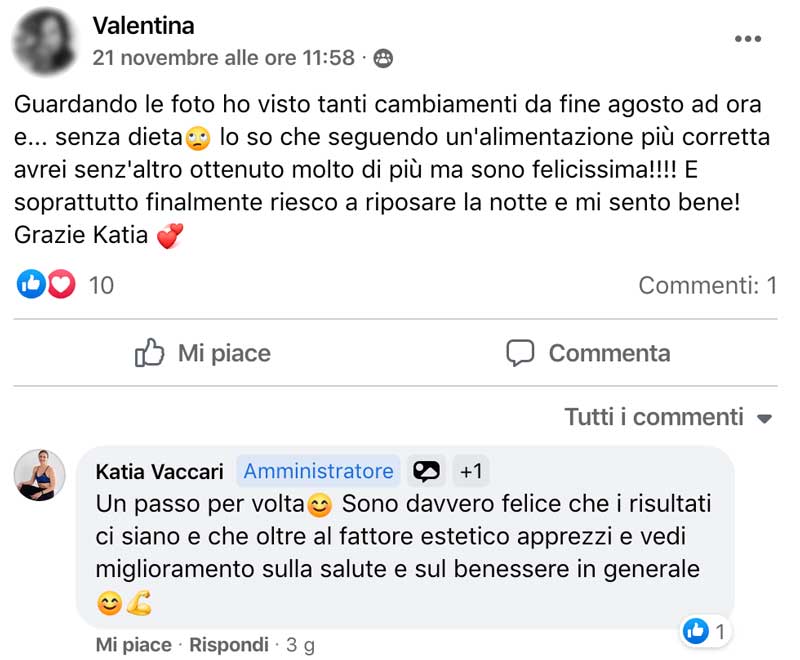Open Katia Vaccari's profile picture
800x660 pixels.
[x=40, y=474]
